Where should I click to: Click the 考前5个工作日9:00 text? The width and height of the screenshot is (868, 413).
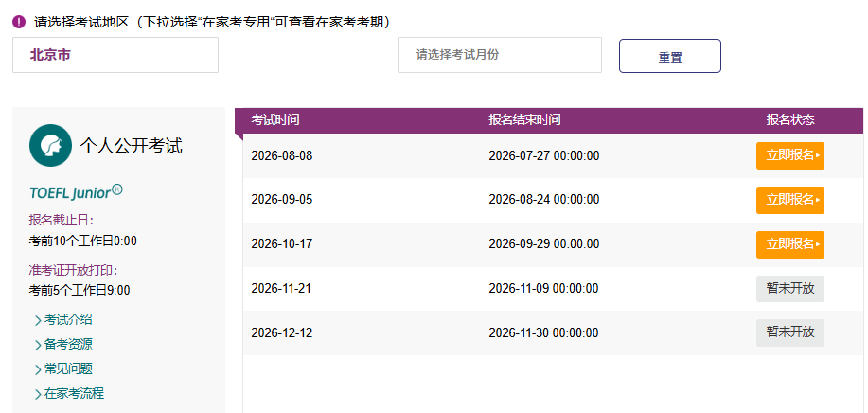point(80,290)
